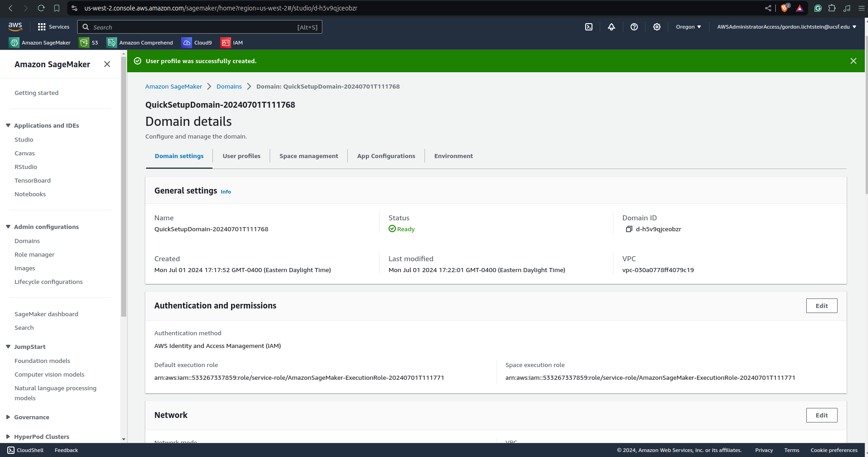868x457 pixels.
Task: Click the sidebar scroll down arrow
Action: point(123,439)
